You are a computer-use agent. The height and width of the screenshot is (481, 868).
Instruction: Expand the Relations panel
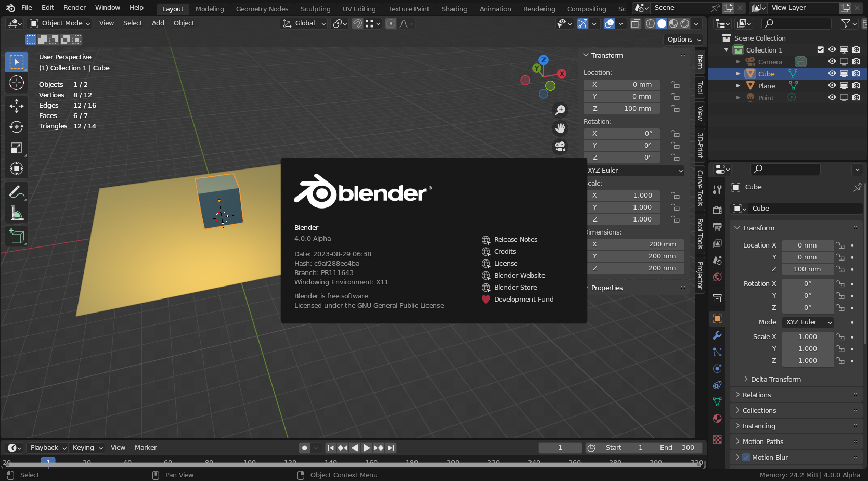[x=757, y=395]
